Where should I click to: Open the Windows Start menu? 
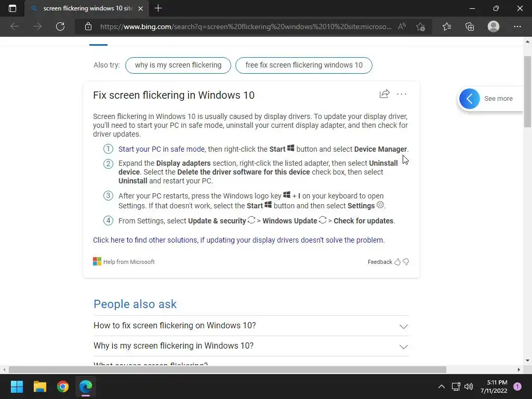17,387
